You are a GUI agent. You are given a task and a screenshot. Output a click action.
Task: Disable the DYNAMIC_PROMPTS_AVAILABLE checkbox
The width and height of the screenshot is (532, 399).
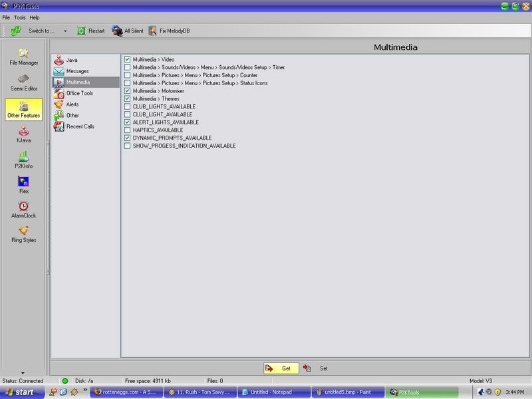click(x=127, y=138)
